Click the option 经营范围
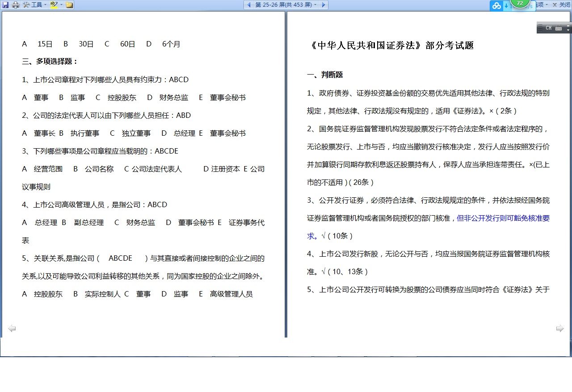 pyautogui.click(x=48, y=169)
